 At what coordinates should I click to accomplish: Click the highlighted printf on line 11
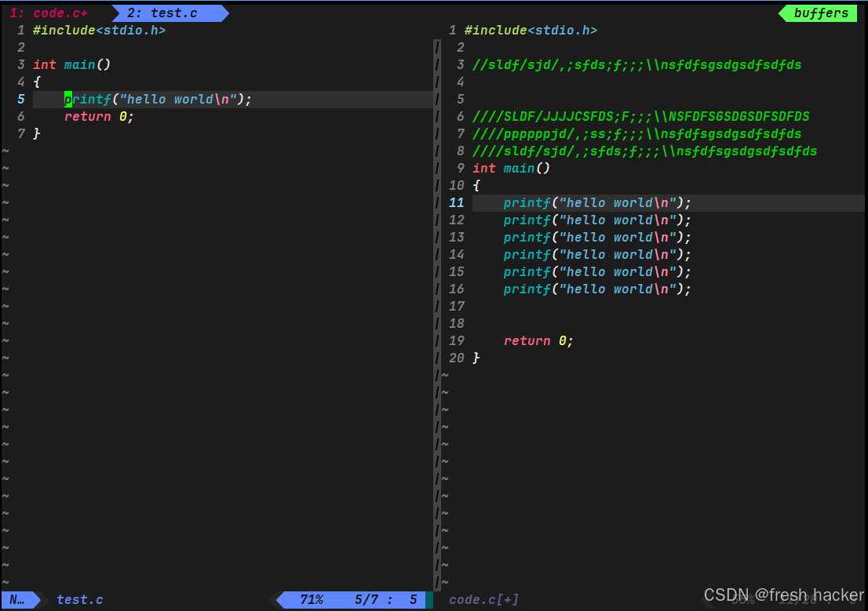click(x=597, y=203)
